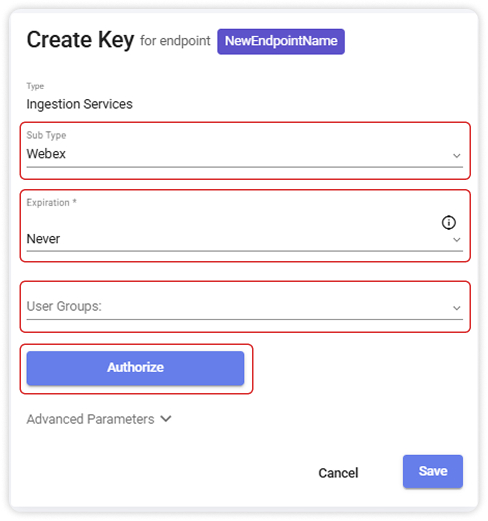Click the required asterisk next to Expiration
The width and height of the screenshot is (488, 521).
75,201
